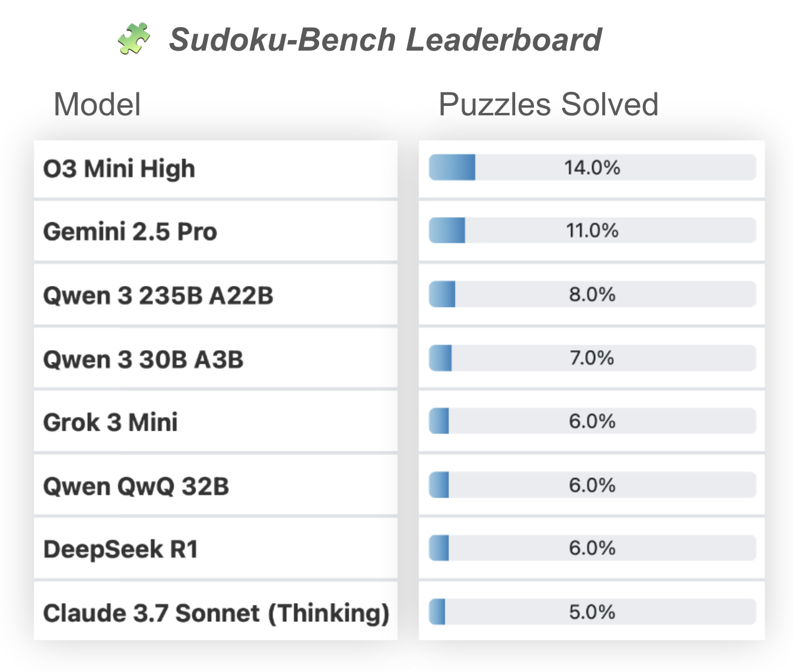Open the Gemini 2.5 Pro row
The height and width of the screenshot is (672, 793).
tap(130, 231)
